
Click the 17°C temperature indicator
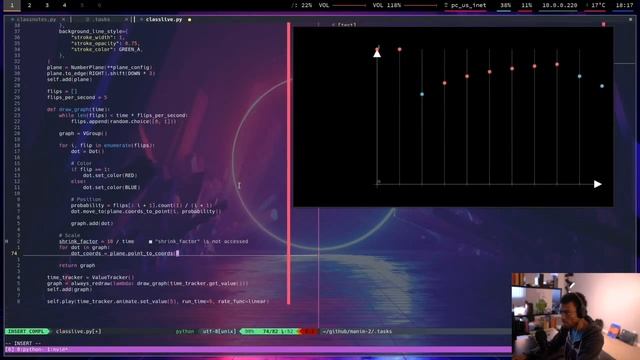click(596, 5)
